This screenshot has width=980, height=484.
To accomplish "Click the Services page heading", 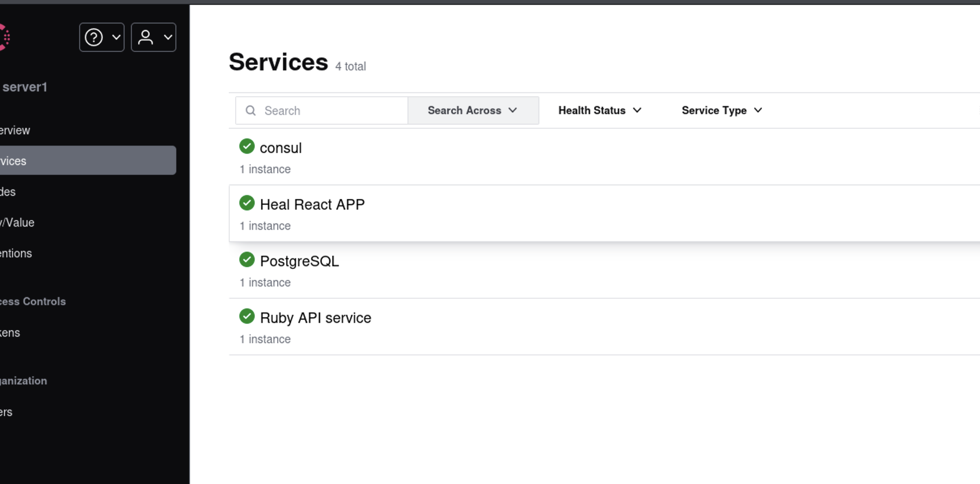I will (279, 62).
